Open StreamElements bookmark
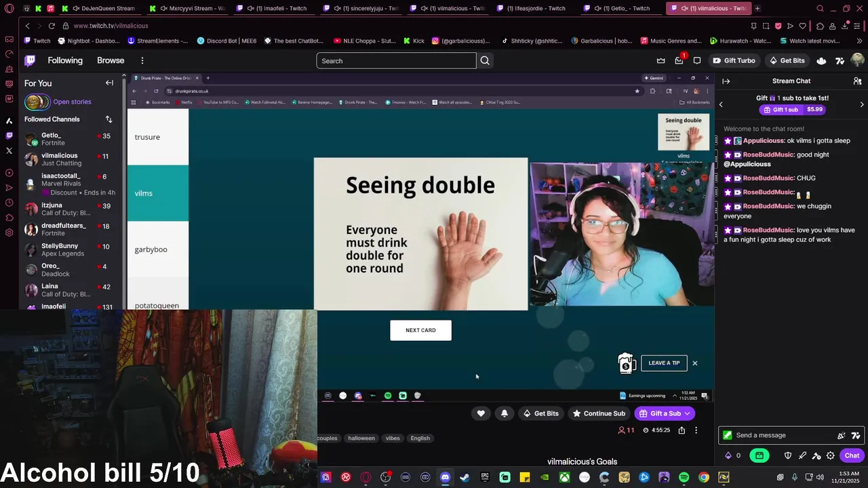 tap(157, 41)
